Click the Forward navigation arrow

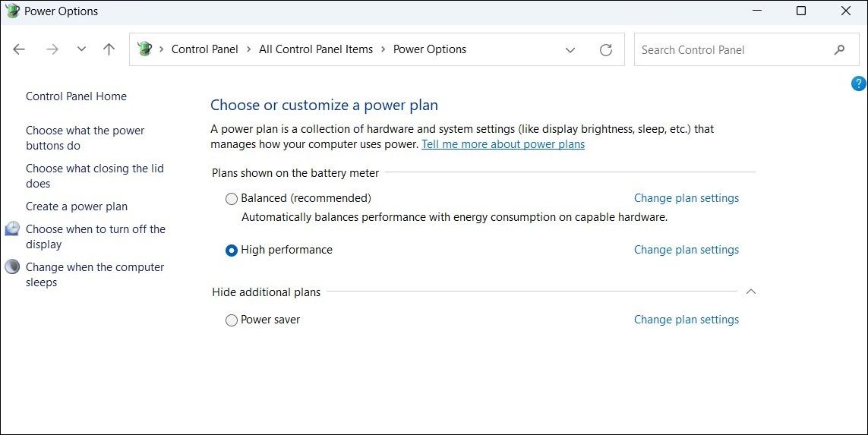point(52,49)
